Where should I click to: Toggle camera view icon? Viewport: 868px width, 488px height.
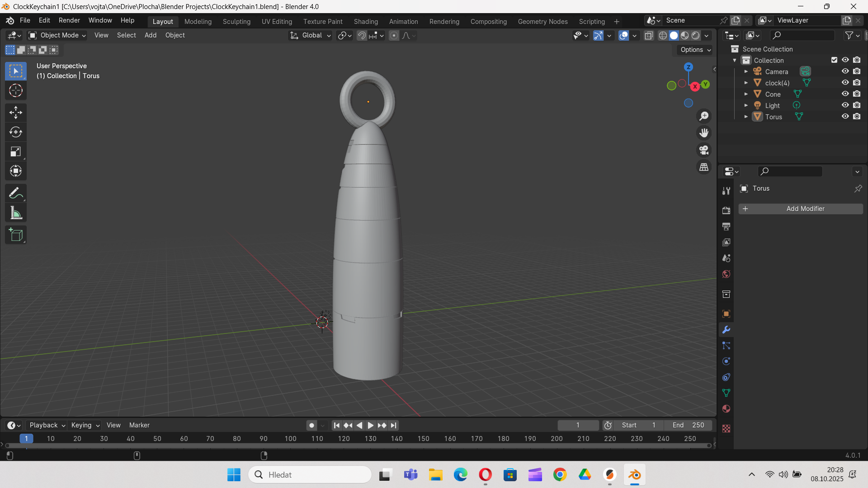click(x=704, y=150)
